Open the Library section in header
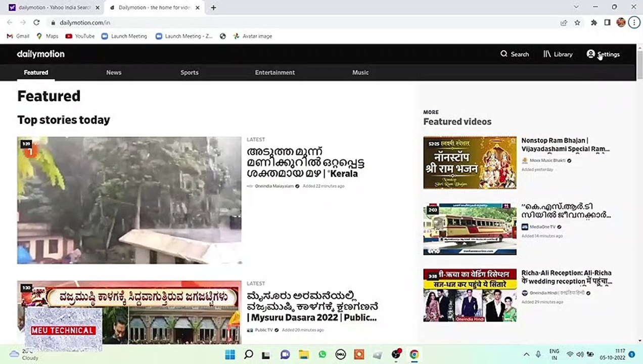The height and width of the screenshot is (364, 643). click(558, 54)
